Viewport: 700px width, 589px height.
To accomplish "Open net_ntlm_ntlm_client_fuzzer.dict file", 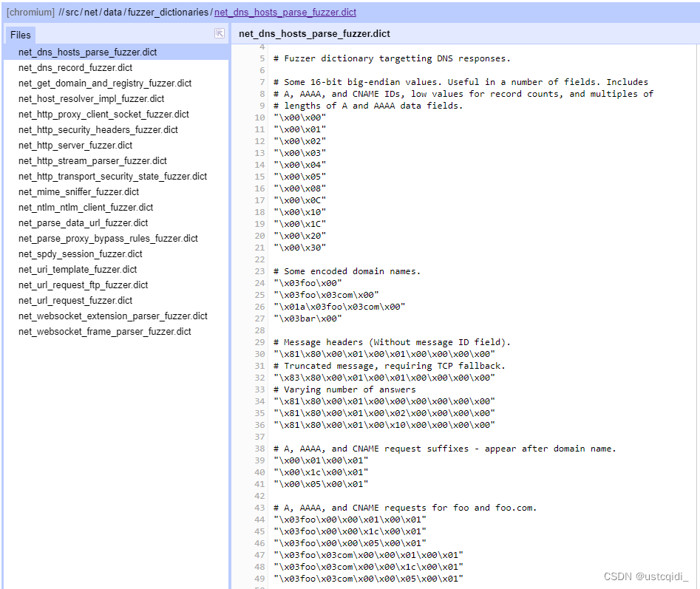I will [86, 208].
